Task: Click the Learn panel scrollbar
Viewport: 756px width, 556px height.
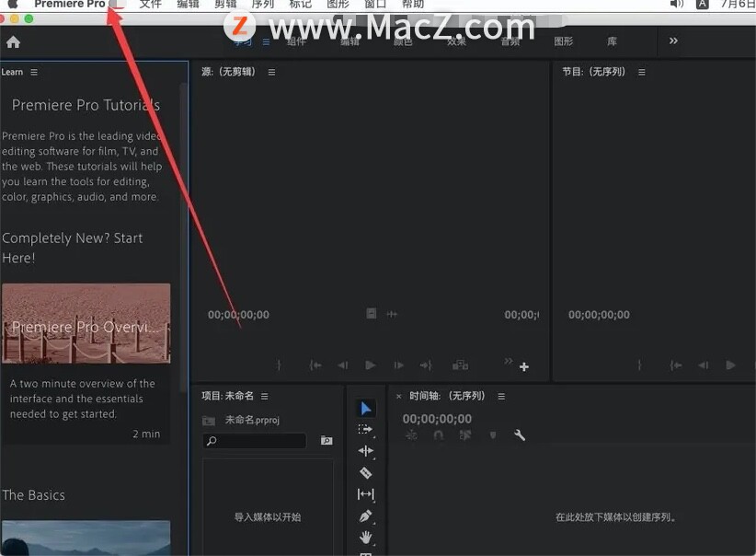Action: 183,237
